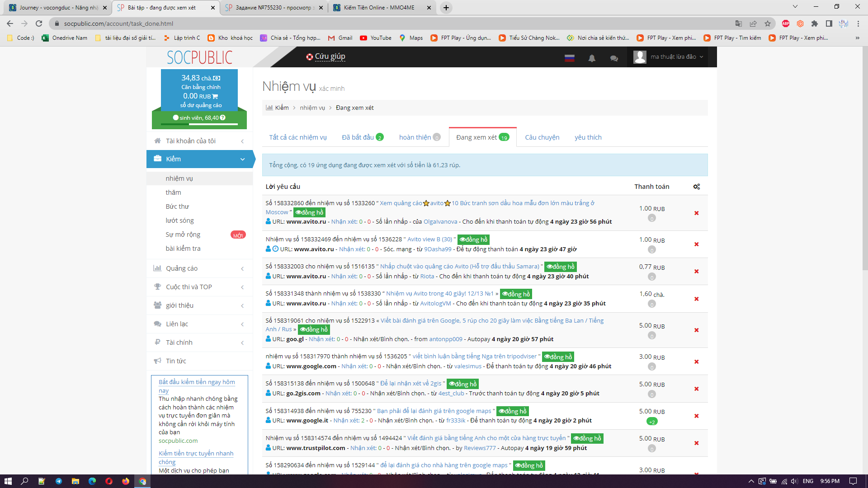Click the settings gears icon in the table header
The image size is (868, 488).
pos(696,187)
